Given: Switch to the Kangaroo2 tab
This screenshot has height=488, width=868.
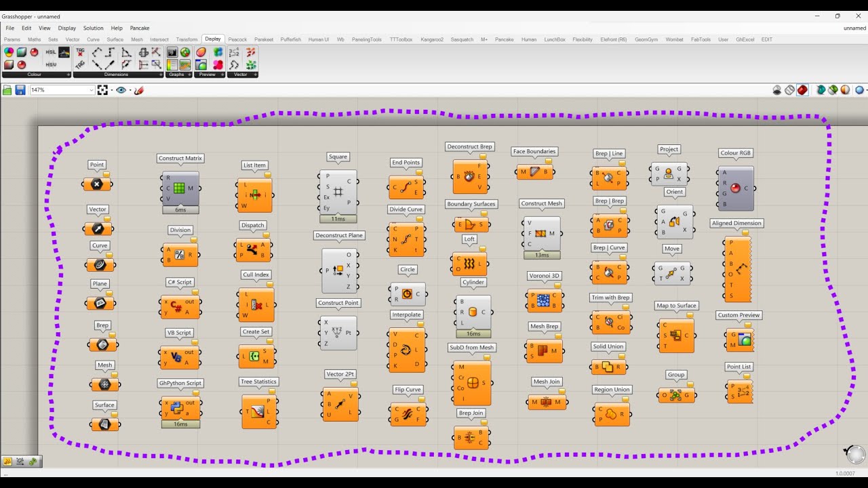Looking at the screenshot, I should [432, 39].
